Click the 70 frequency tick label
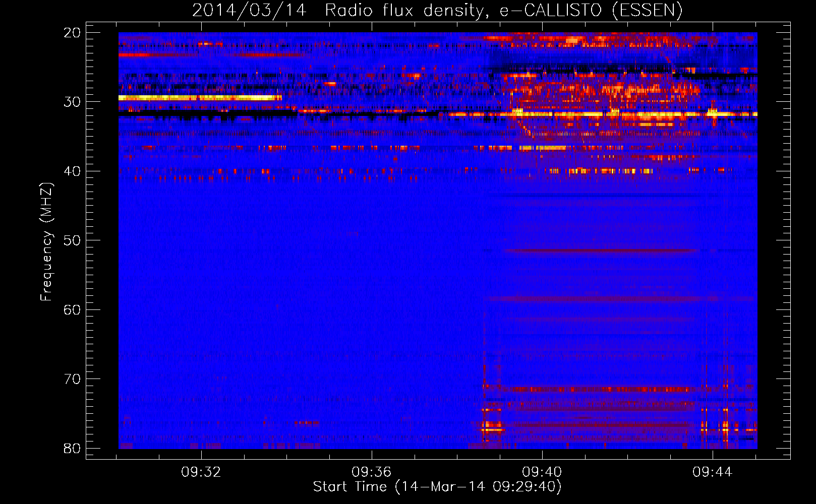816x504 pixels. [72, 379]
